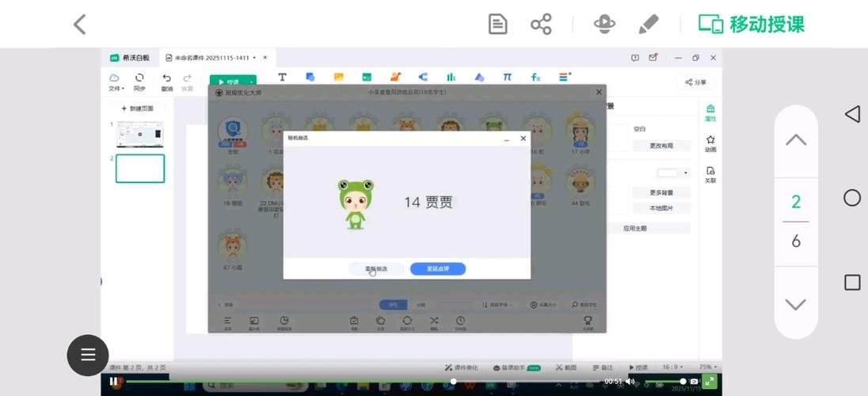Click the blue 发送点评 button
Image resolution: width=868 pixels, height=396 pixels.
click(437, 268)
